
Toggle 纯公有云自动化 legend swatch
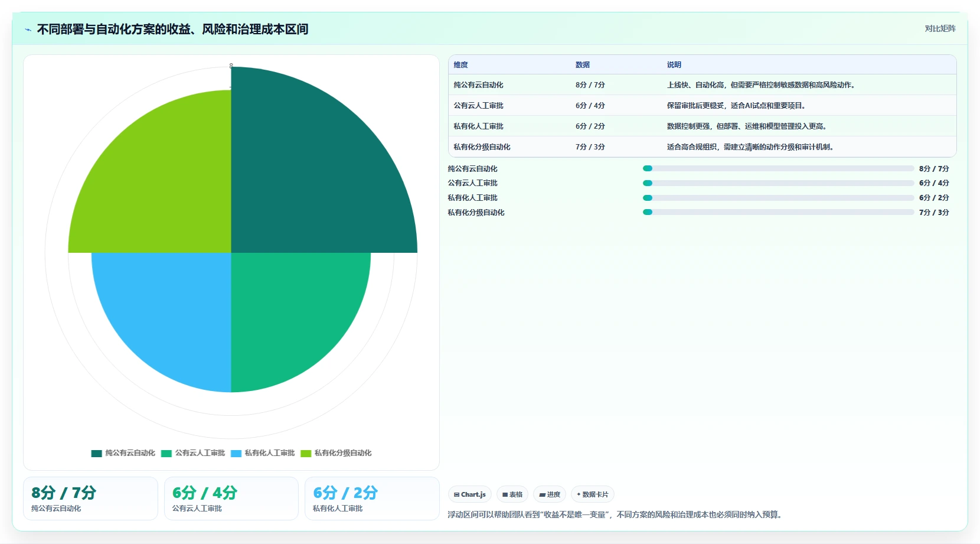pyautogui.click(x=96, y=454)
